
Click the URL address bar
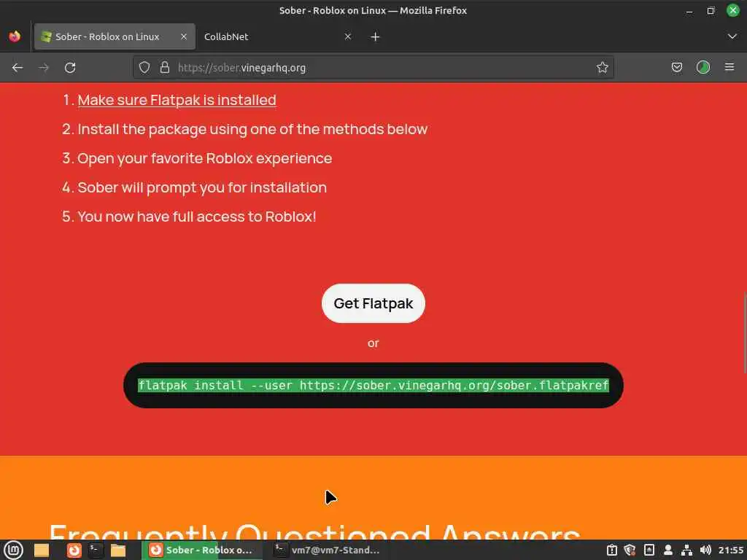pyautogui.click(x=373, y=68)
